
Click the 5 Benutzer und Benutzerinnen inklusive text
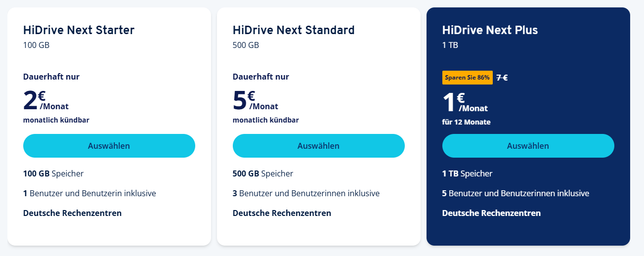(515, 193)
